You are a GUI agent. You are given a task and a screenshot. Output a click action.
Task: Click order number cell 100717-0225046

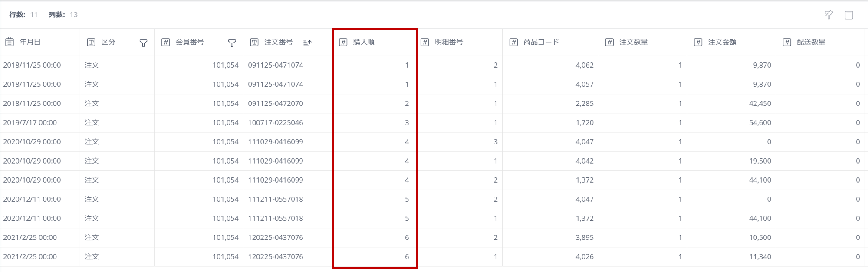point(276,123)
